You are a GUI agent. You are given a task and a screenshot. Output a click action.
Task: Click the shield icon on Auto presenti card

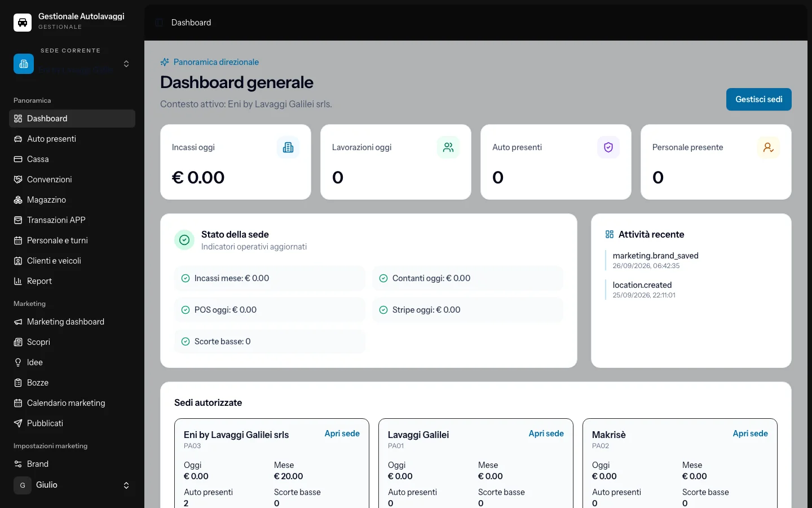tap(608, 147)
